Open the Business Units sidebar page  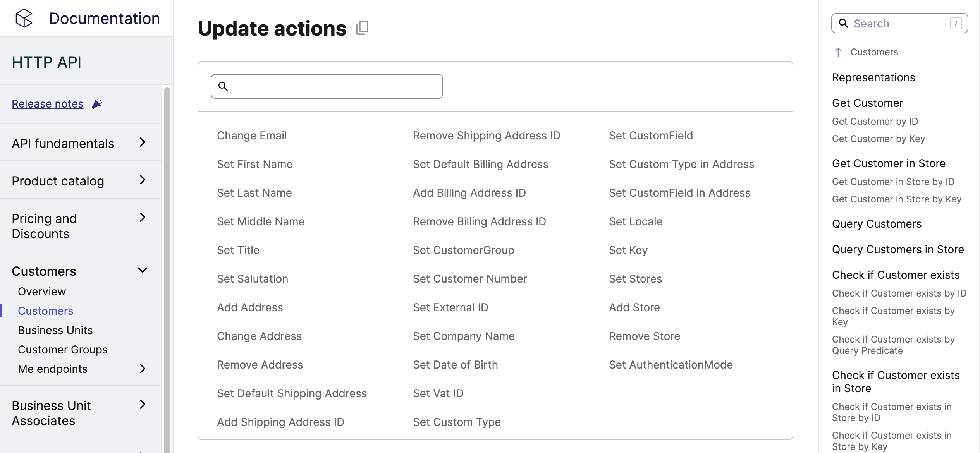(x=55, y=330)
